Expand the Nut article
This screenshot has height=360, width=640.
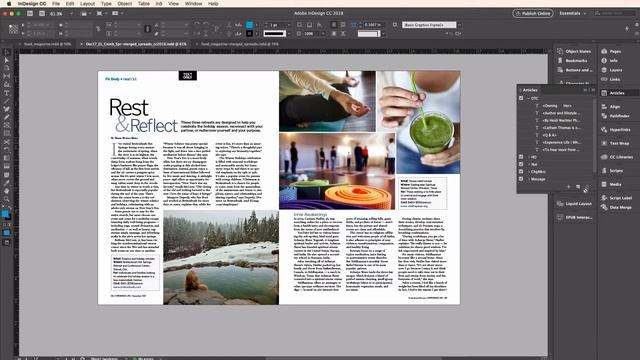529,164
